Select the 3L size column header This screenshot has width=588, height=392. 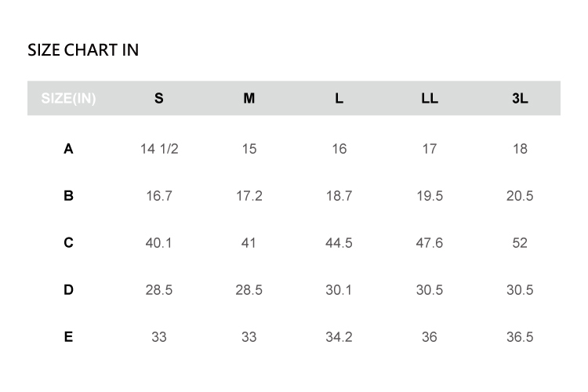click(520, 99)
